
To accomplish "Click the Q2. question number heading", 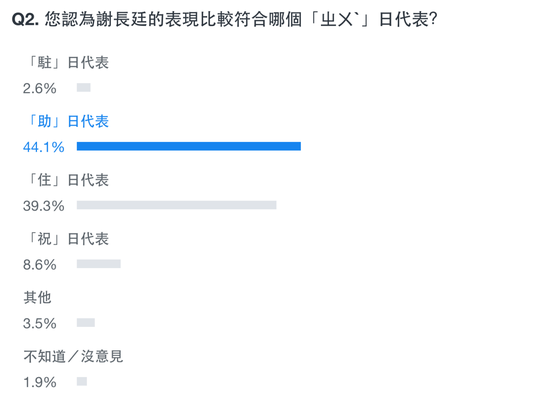I will point(25,19).
